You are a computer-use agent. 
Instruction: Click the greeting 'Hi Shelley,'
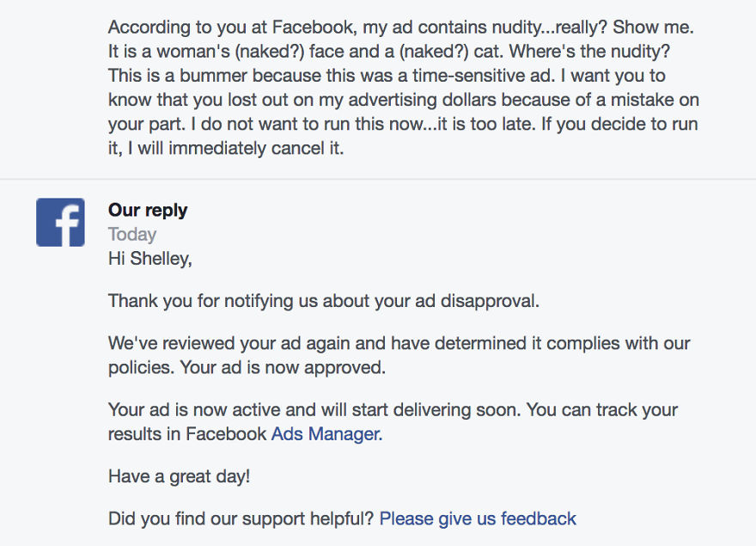pos(149,258)
